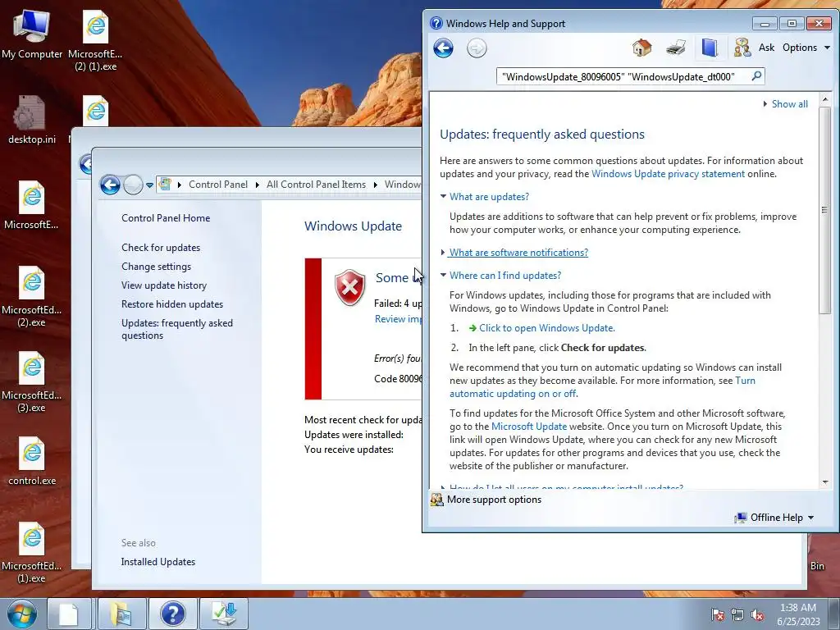
Task: Click the red error shield icon
Action: click(349, 288)
